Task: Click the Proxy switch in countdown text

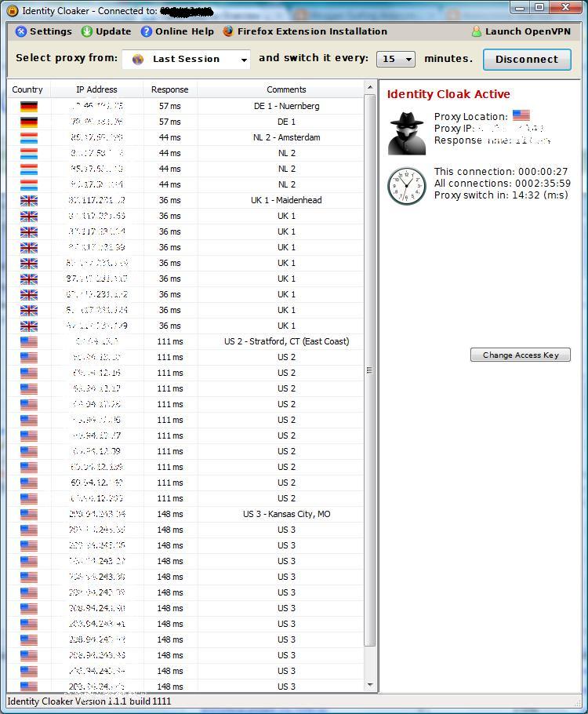Action: click(x=501, y=195)
